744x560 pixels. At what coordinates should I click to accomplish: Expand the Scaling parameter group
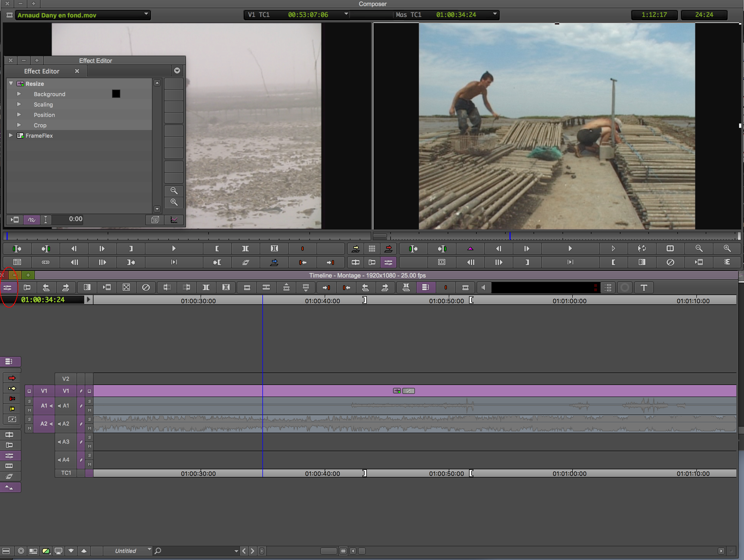(19, 105)
